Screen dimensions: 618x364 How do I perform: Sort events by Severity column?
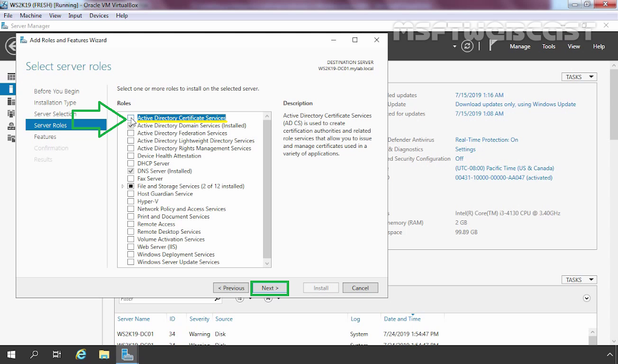click(199, 319)
